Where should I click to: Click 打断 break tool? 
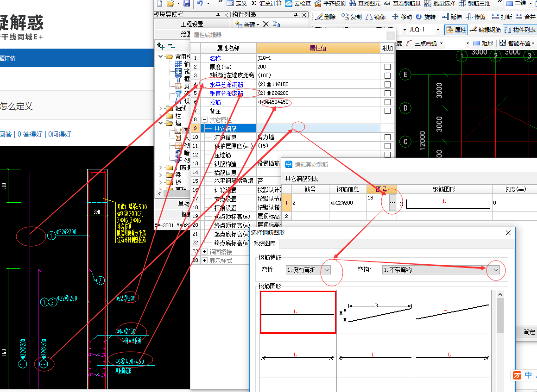click(502, 17)
